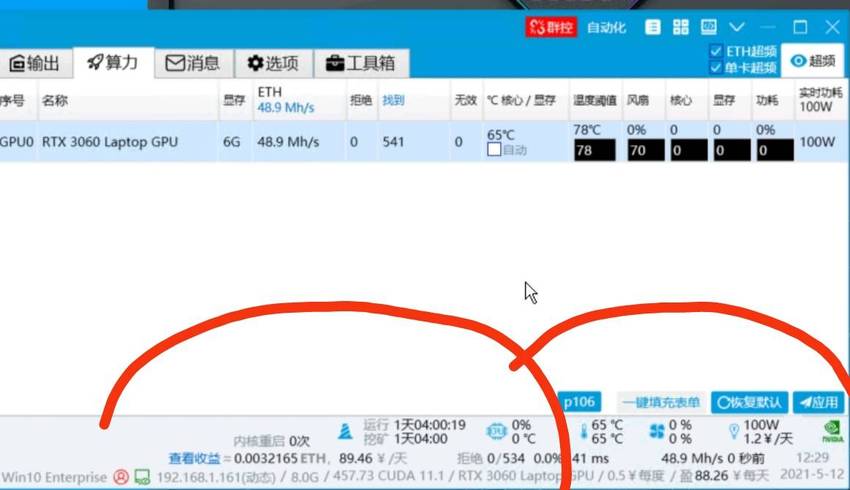The height and width of the screenshot is (490, 850).
Task: Click the CPU chip status icon
Action: coord(496,431)
